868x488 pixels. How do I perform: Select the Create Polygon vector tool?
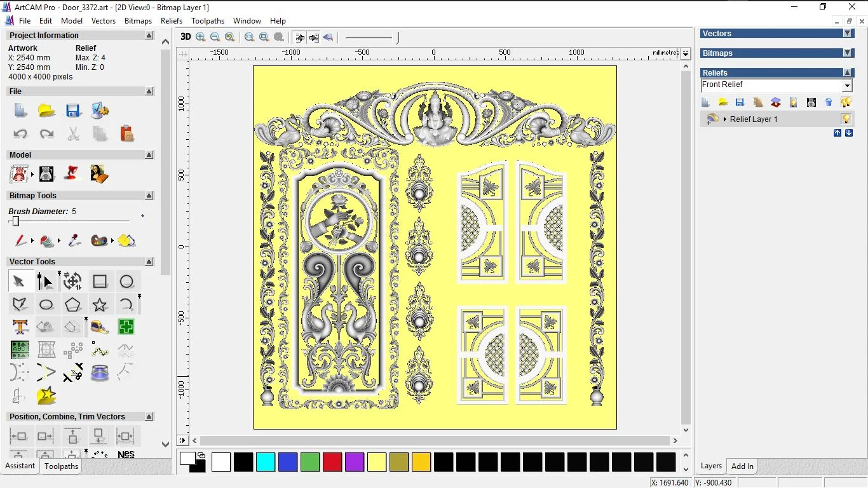pyautogui.click(x=72, y=305)
